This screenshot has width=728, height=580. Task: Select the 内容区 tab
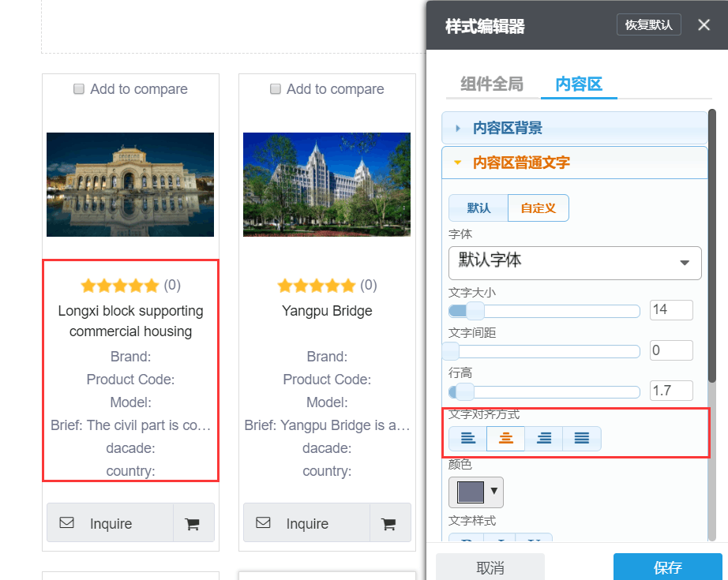(579, 82)
